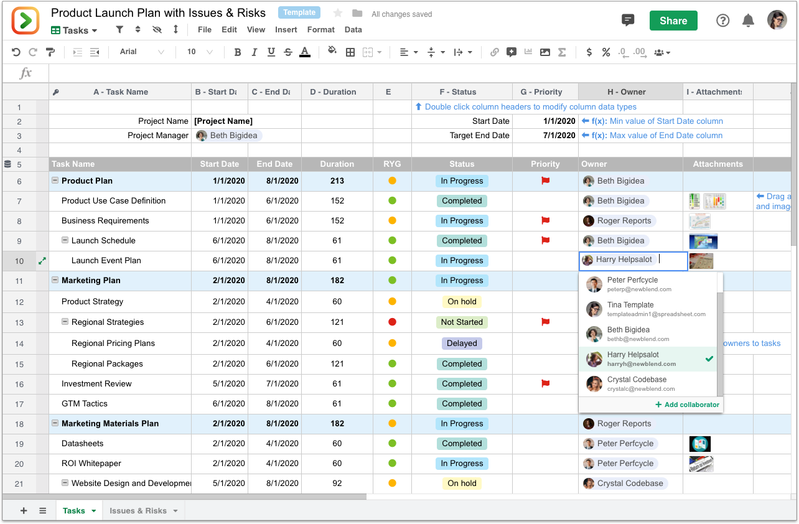This screenshot has width=799, height=524.
Task: Toggle the hidden columns eye icon
Action: coord(157,30)
